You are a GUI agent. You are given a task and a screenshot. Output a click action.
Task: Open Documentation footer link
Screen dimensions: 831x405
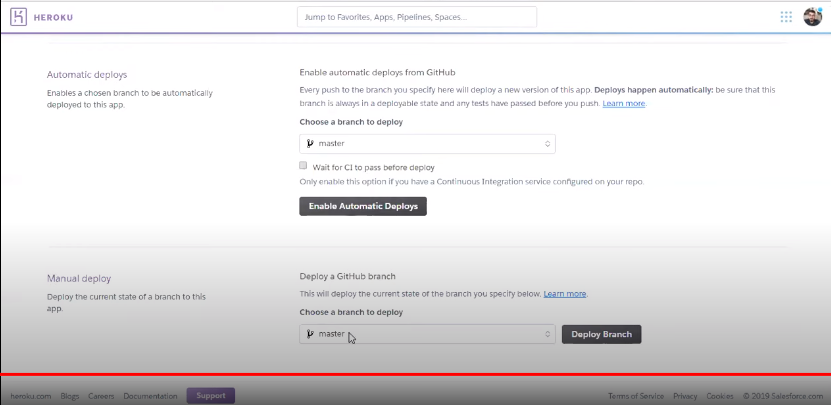(151, 396)
